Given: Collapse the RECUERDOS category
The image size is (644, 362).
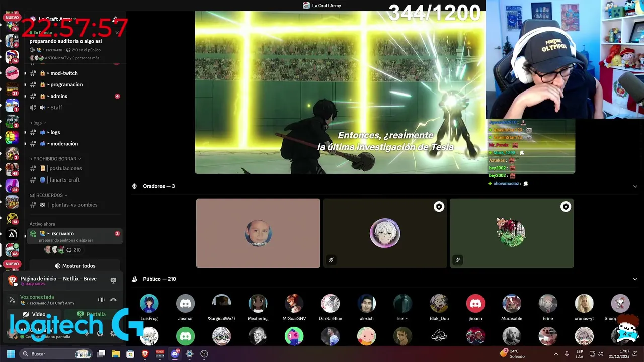Looking at the screenshot, I should tap(48, 195).
